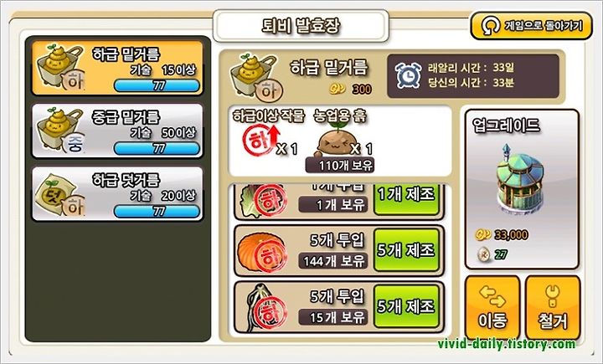This screenshot has height=364, width=603.
Task: Click the 업그레이드 greenhouse building thumbnail
Action: 520,179
